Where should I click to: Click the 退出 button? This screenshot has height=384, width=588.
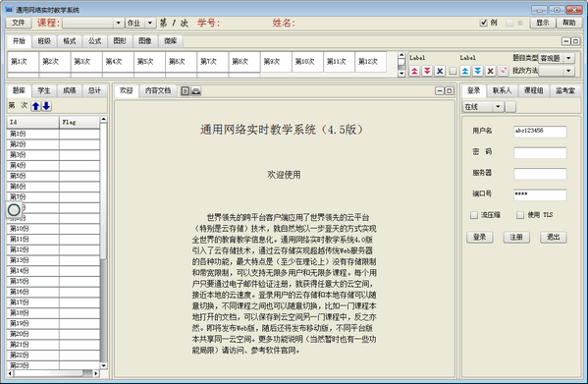(553, 237)
